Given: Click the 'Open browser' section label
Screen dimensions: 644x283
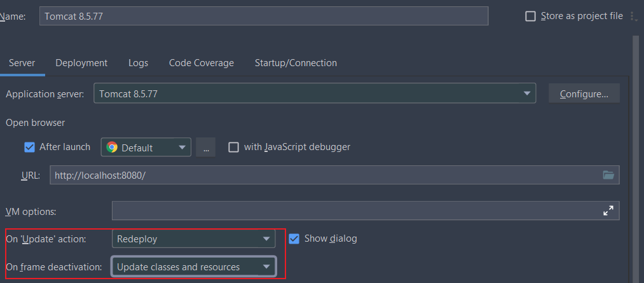Looking at the screenshot, I should tap(36, 122).
